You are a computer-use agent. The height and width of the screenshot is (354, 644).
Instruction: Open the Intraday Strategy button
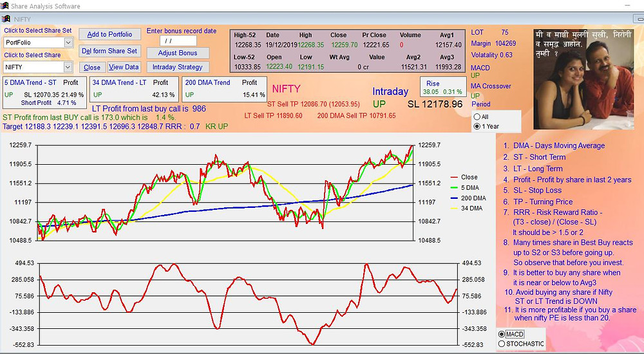[x=178, y=67]
